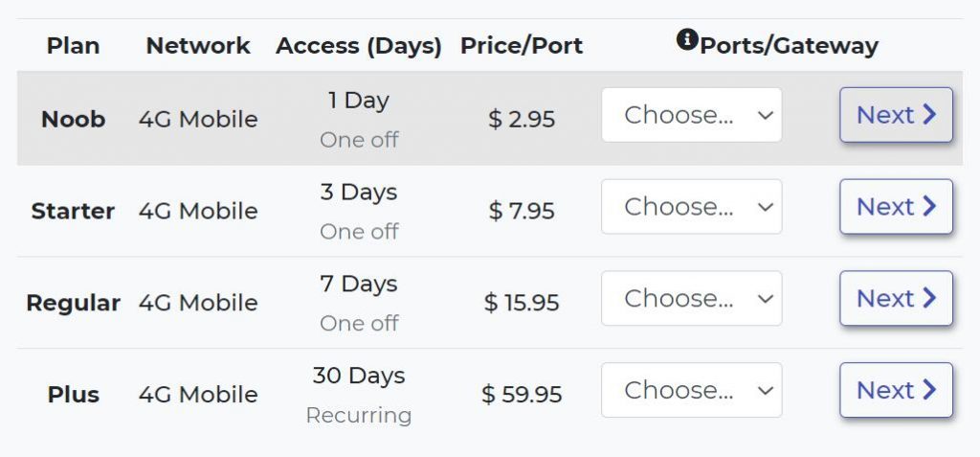Click the chevron arrow on Plus's Next button
The width and height of the screenshot is (980, 457).
click(929, 390)
